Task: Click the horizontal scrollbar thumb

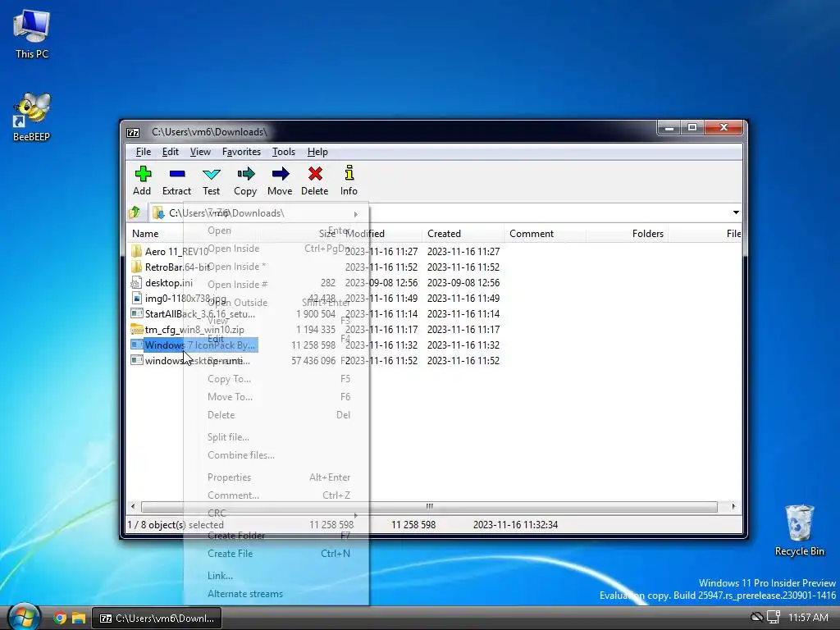Action: [x=429, y=507]
